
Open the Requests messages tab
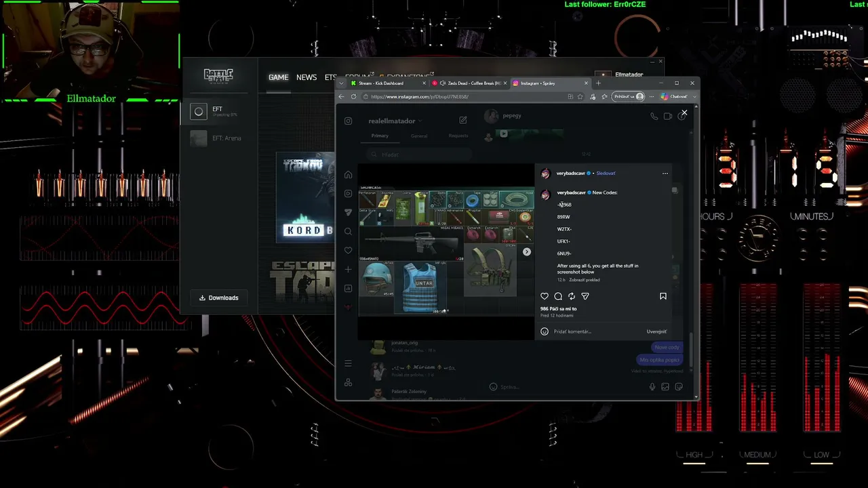[x=458, y=136]
